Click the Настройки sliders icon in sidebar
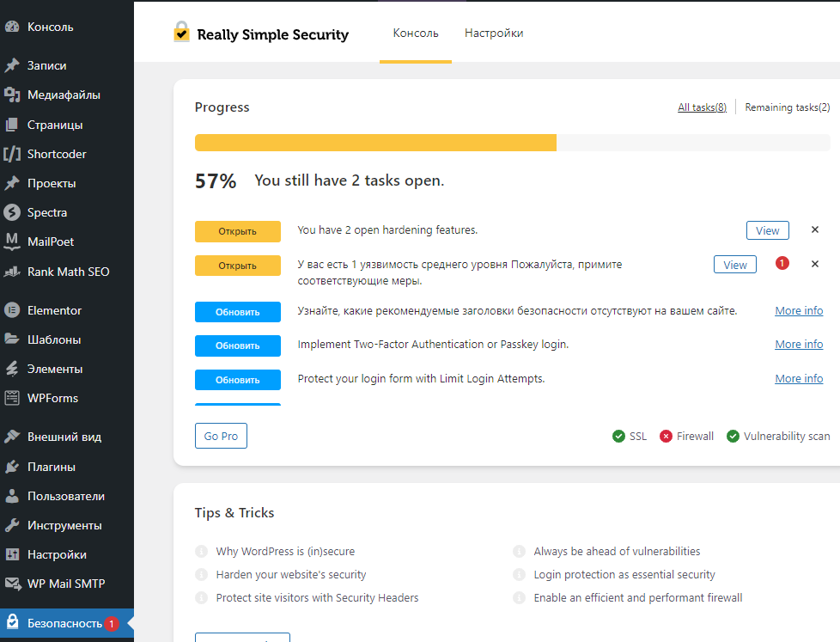The height and width of the screenshot is (642, 840). coord(12,554)
